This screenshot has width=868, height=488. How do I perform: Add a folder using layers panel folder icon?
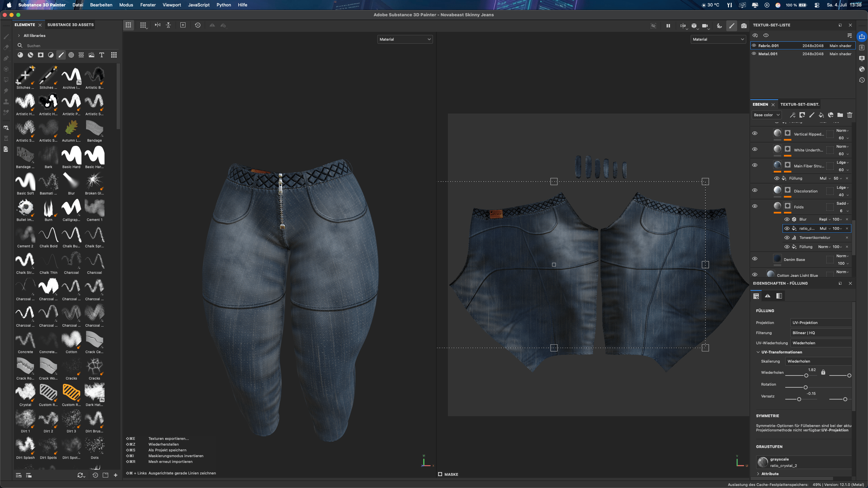click(x=840, y=115)
